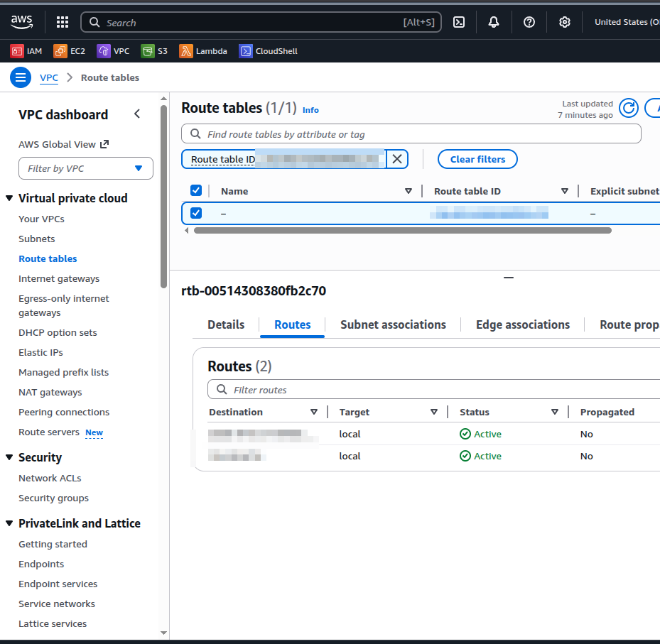Open the AWS services grid menu

pos(63,22)
